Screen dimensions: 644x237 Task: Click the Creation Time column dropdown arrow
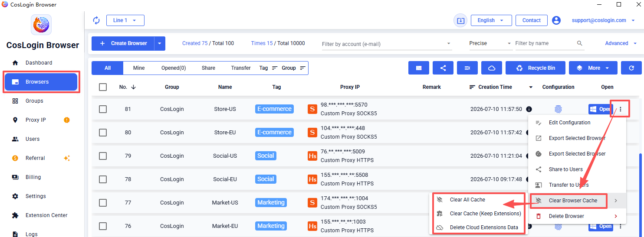point(531,87)
